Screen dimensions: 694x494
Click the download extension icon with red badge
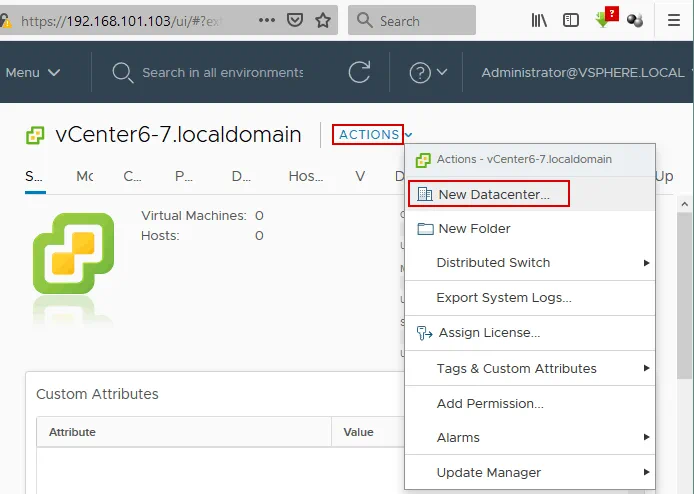pyautogui.click(x=606, y=18)
